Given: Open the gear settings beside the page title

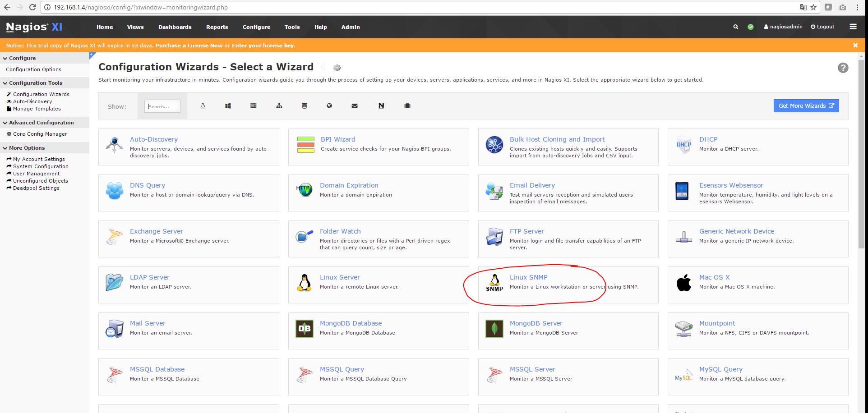Looking at the screenshot, I should point(337,68).
